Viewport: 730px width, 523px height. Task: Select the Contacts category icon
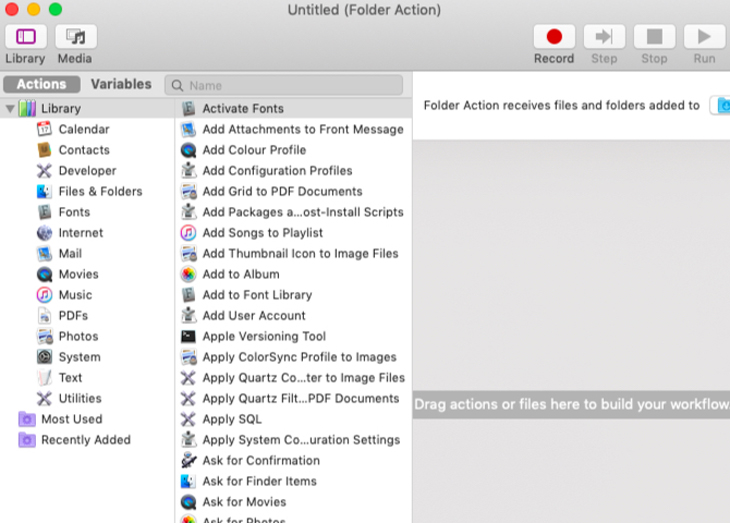(x=44, y=150)
